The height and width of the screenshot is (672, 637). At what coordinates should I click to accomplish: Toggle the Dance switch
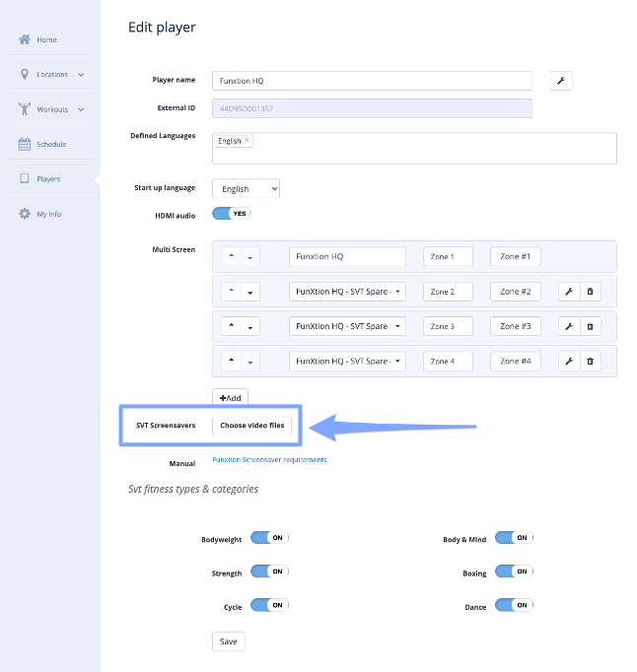click(514, 605)
